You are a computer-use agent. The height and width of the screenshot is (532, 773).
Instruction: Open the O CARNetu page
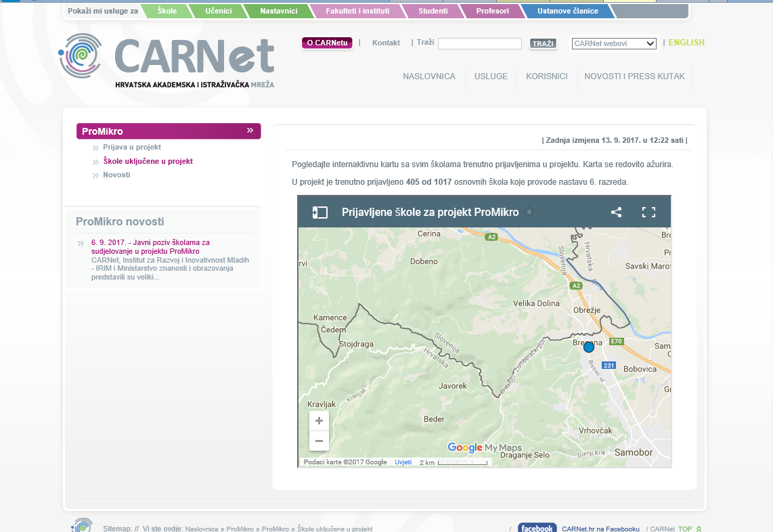coord(328,43)
